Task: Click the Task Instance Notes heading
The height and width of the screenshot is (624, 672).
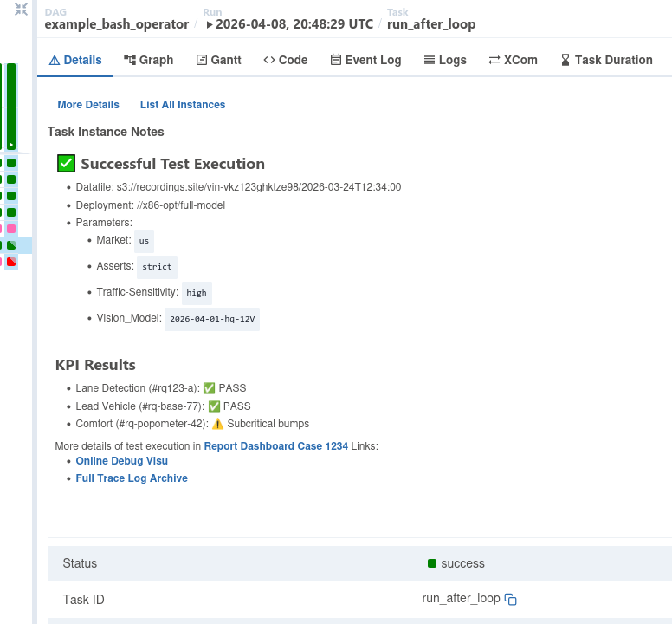Action: (106, 132)
